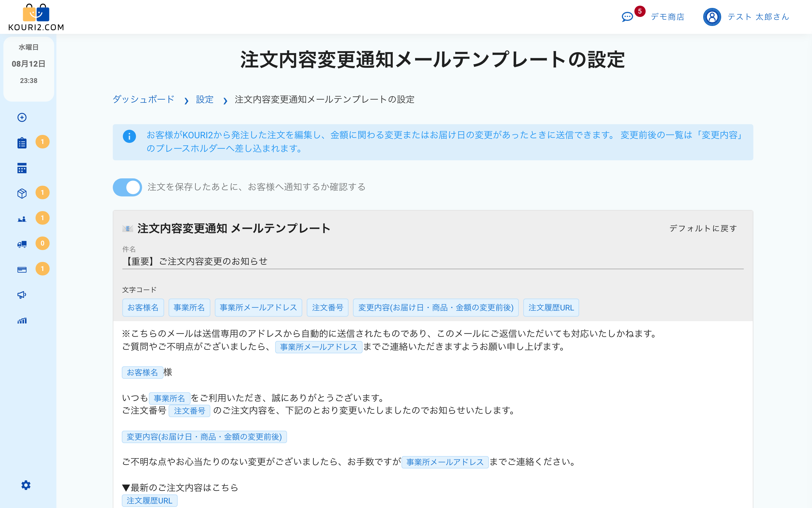
Task: Open the settings gear icon
Action: [x=26, y=485]
